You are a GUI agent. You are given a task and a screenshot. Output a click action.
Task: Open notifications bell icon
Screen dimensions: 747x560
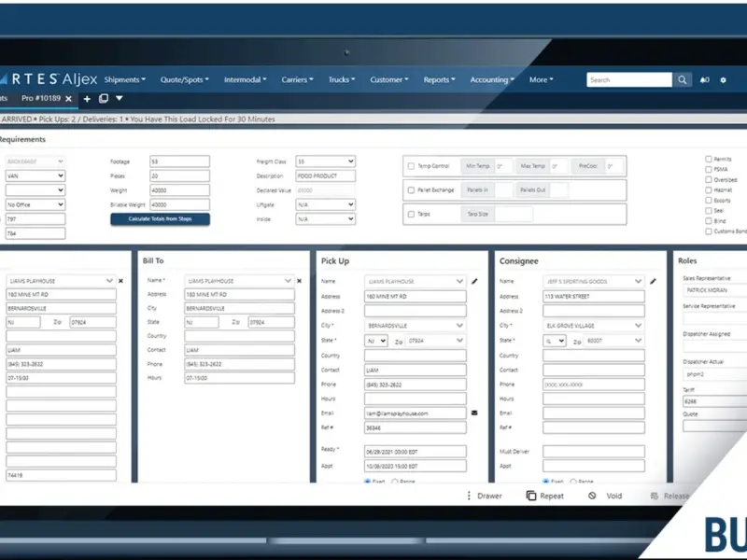tap(703, 80)
